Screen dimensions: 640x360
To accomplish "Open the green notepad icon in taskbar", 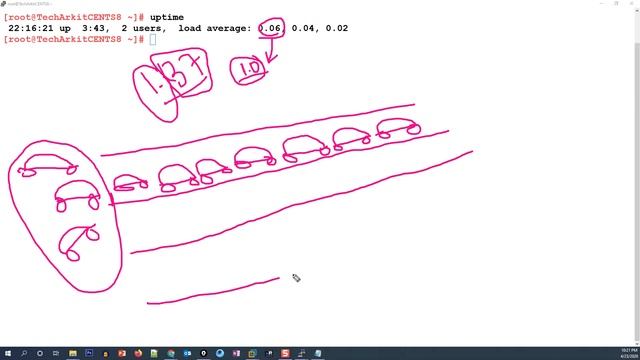I will [154, 353].
